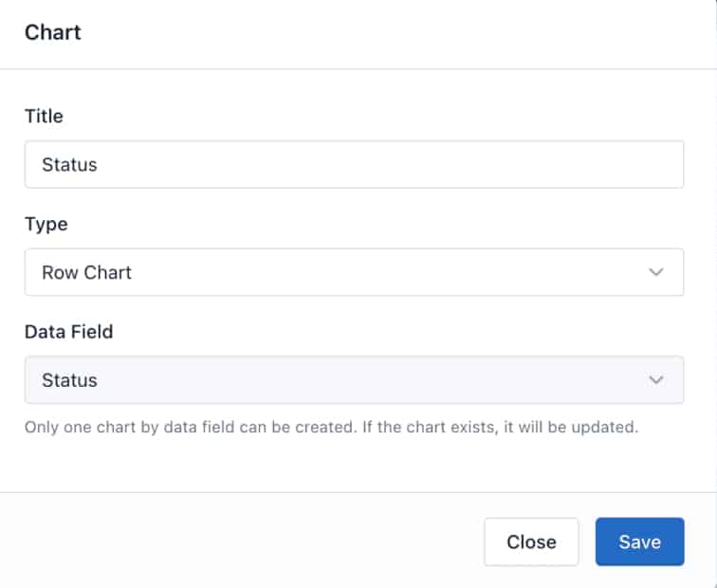Click Status value in Data Field select
Screen dimensions: 717x588
(69, 380)
